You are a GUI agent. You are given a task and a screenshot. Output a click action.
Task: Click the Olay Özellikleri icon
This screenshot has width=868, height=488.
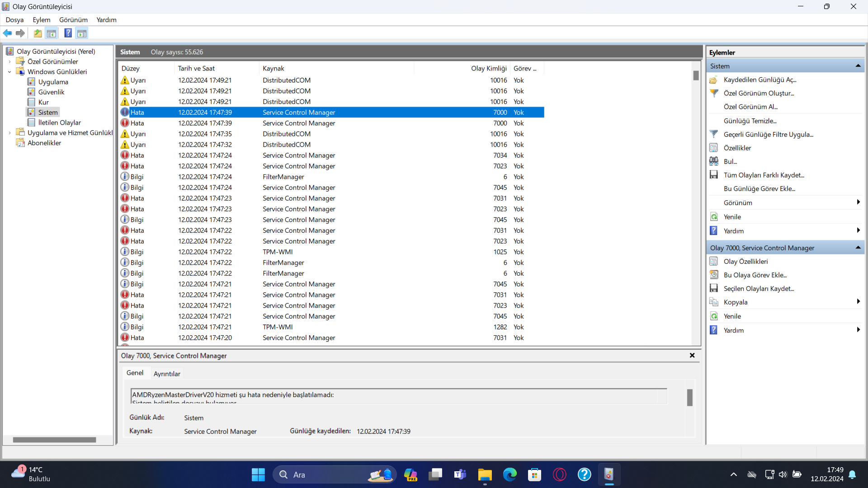click(x=714, y=261)
